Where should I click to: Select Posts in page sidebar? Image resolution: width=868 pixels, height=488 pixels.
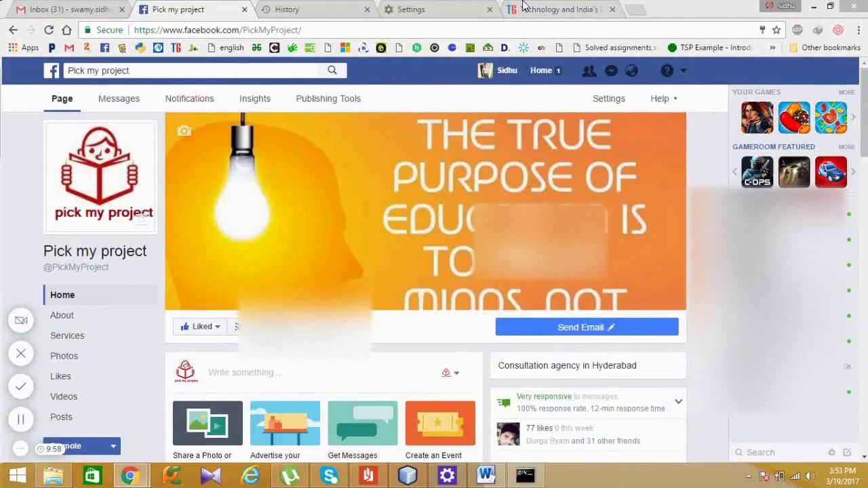[61, 417]
